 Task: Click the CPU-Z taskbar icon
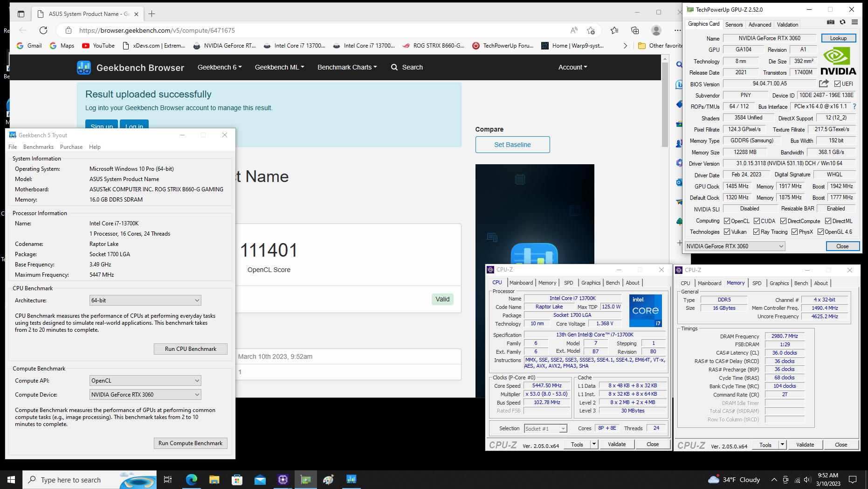point(282,479)
